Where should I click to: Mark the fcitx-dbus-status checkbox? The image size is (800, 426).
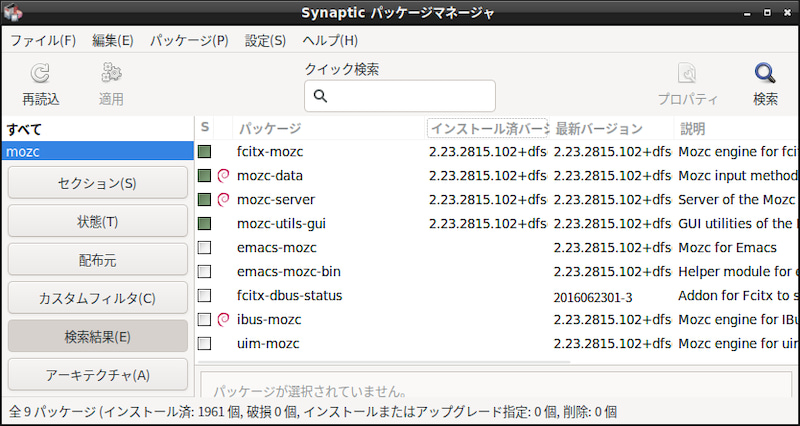pyautogui.click(x=204, y=295)
